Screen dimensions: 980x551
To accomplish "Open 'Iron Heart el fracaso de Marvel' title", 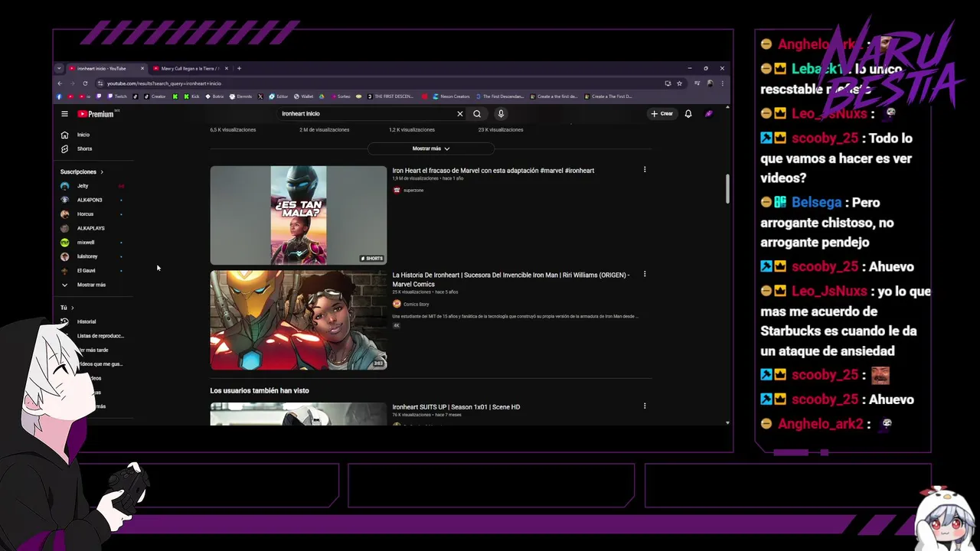I will tap(493, 171).
